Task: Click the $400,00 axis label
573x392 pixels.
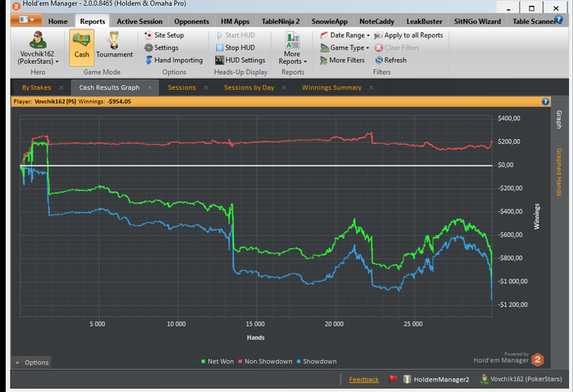Action: 508,118
